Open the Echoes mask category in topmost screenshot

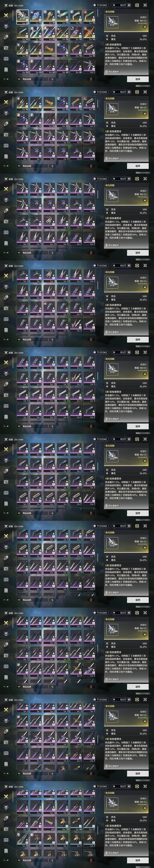click(x=6, y=26)
